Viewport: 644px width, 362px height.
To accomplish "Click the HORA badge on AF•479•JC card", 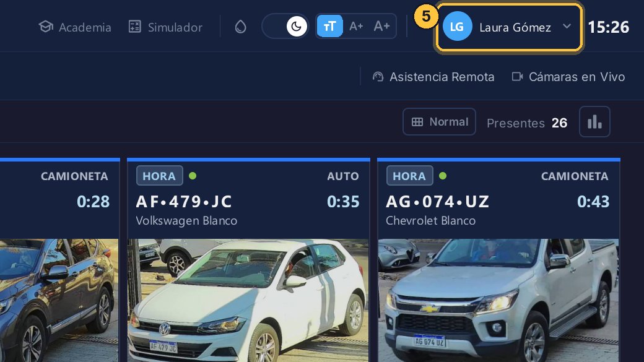I will [x=159, y=176].
